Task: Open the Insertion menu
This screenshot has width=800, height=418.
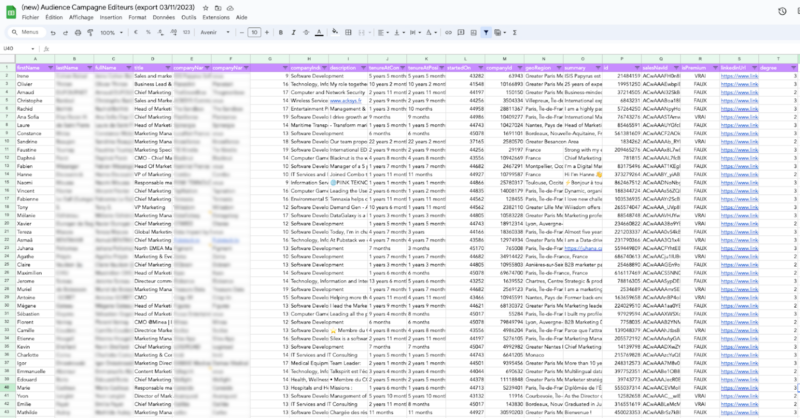Action: pos(111,17)
